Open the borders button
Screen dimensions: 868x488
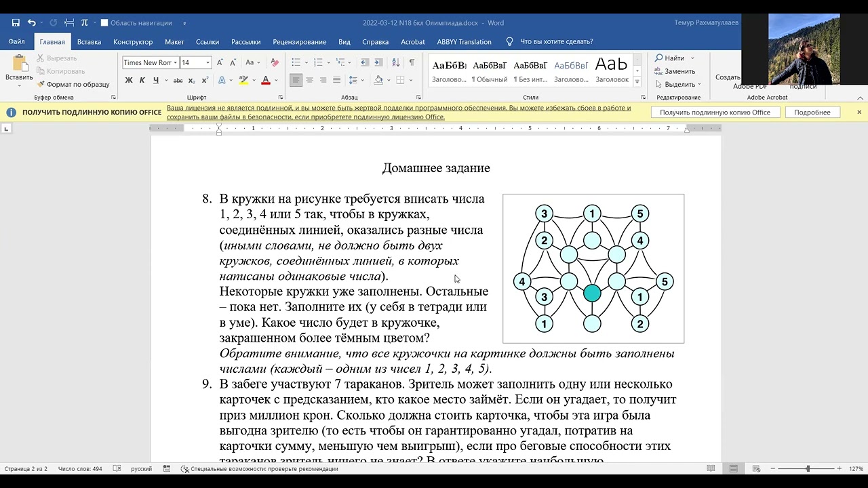pos(400,80)
